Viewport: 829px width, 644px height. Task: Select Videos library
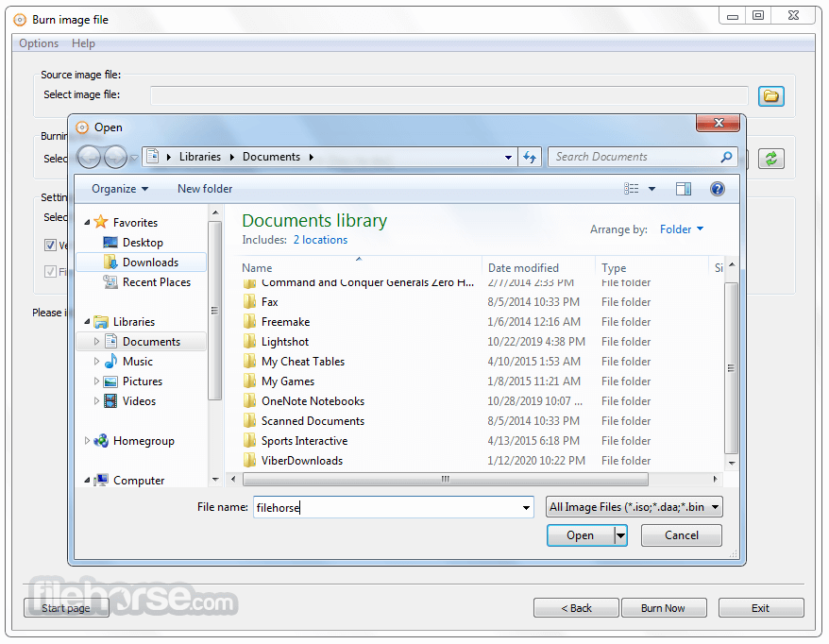coord(139,401)
